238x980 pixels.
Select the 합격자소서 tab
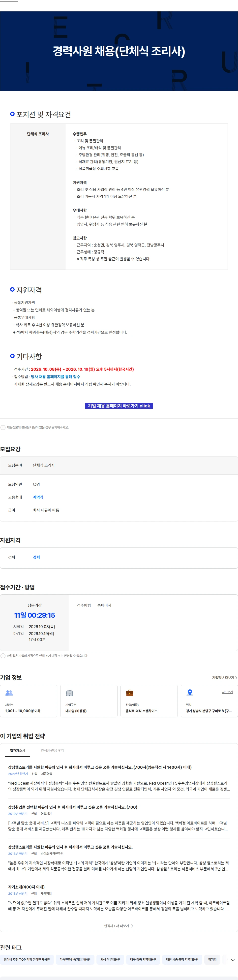(18, 750)
